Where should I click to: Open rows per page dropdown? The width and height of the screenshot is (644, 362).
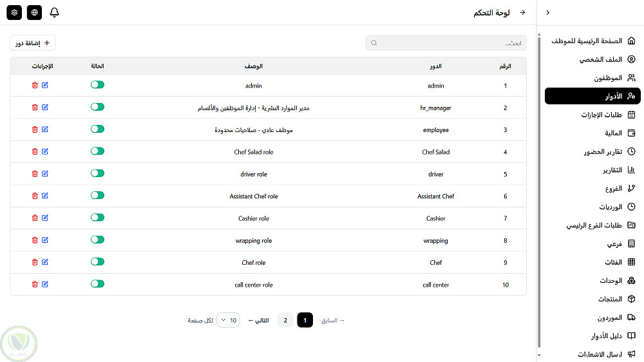228,320
